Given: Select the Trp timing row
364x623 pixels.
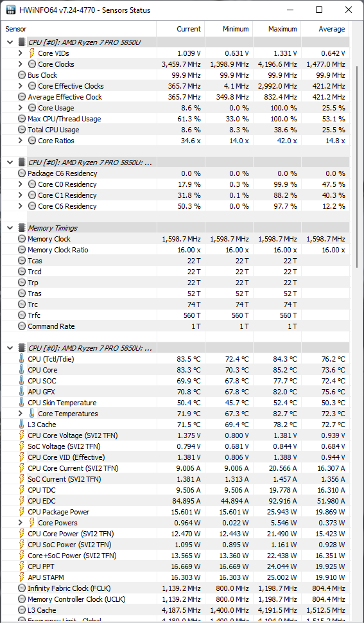Looking at the screenshot, I should point(176,283).
